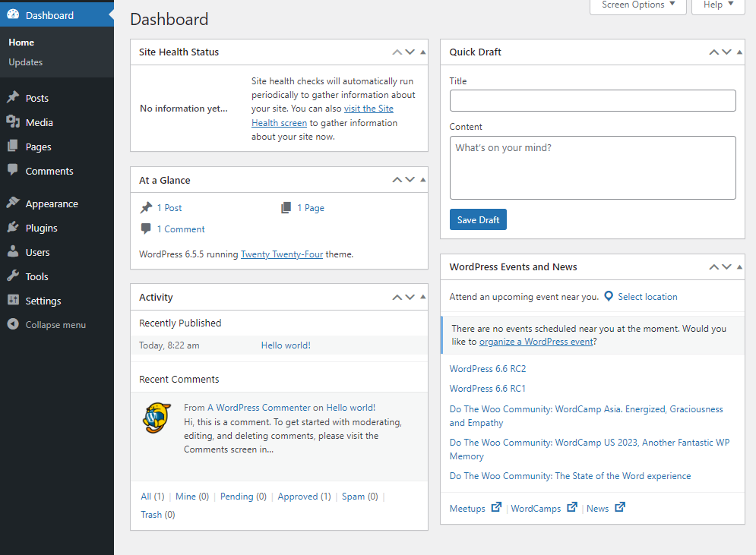This screenshot has height=555, width=756.
Task: Click the Save Draft button
Action: click(477, 219)
